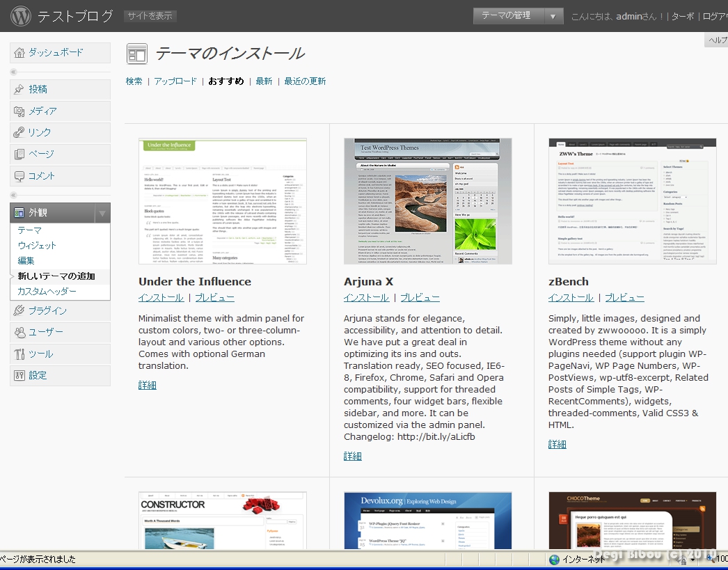728x570 pixels.
Task: Open テーマ submenu item
Action: [x=30, y=230]
